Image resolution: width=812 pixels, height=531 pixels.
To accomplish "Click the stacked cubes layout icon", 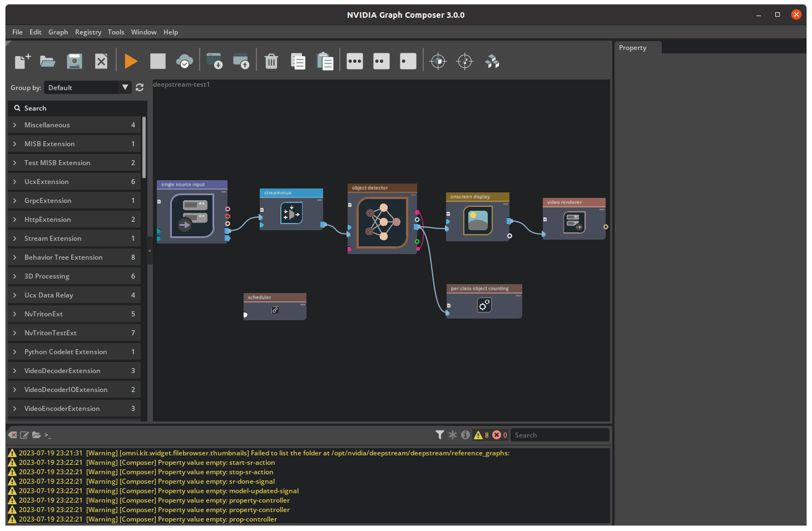I will (492, 61).
